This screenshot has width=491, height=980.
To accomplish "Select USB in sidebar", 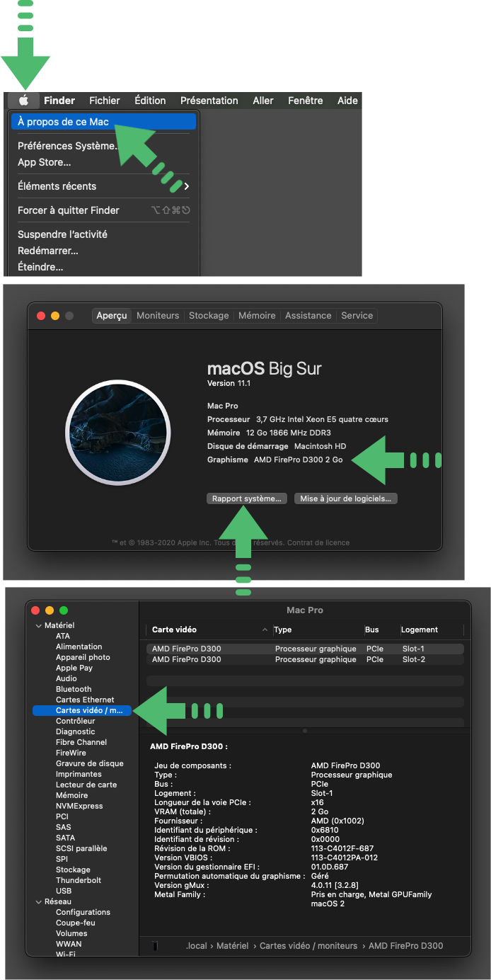I will click(64, 891).
